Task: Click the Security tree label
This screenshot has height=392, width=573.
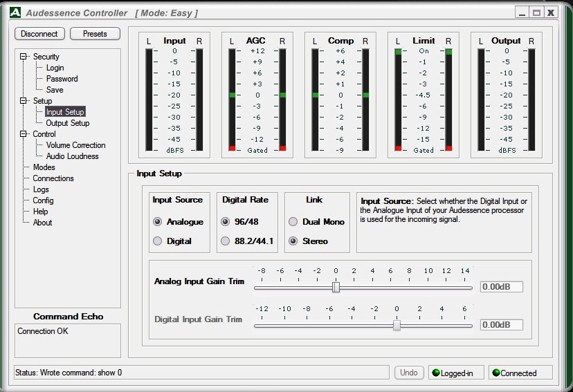Action: (x=46, y=57)
